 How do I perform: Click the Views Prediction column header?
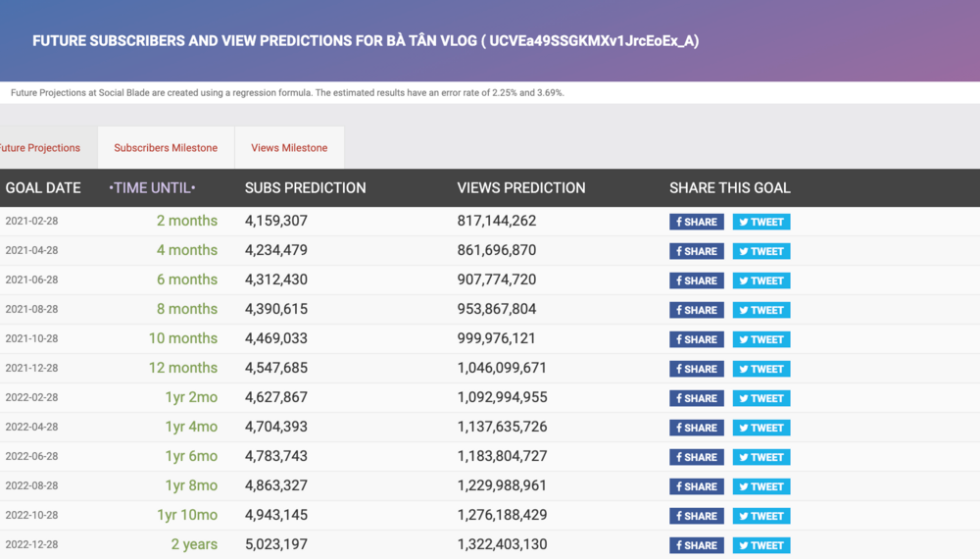tap(520, 187)
